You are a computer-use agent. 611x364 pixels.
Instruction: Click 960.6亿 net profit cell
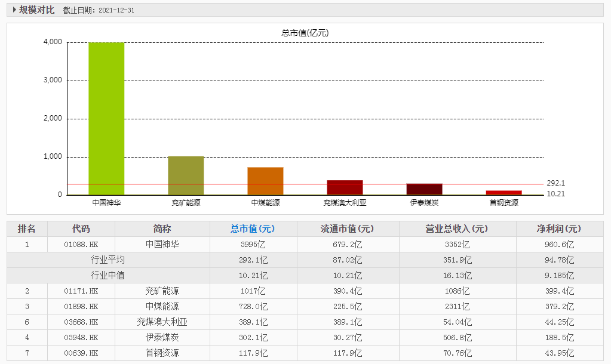click(559, 245)
